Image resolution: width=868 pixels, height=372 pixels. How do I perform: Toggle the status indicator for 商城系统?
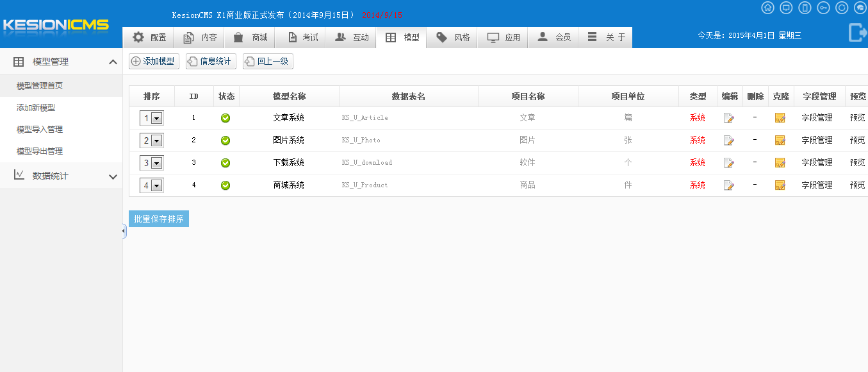click(225, 185)
